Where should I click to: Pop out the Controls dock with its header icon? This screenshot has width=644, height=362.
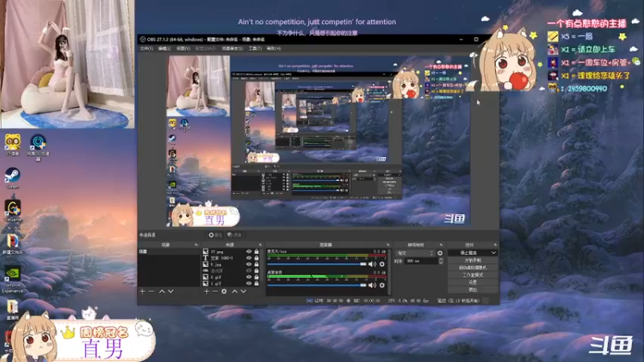(x=495, y=245)
